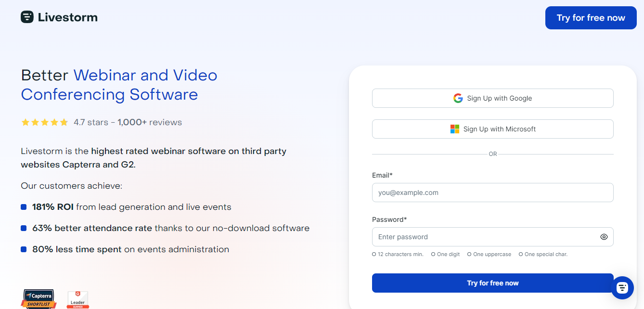644x309 pixels.
Task: Click the Microsoft logo icon
Action: tap(454, 129)
